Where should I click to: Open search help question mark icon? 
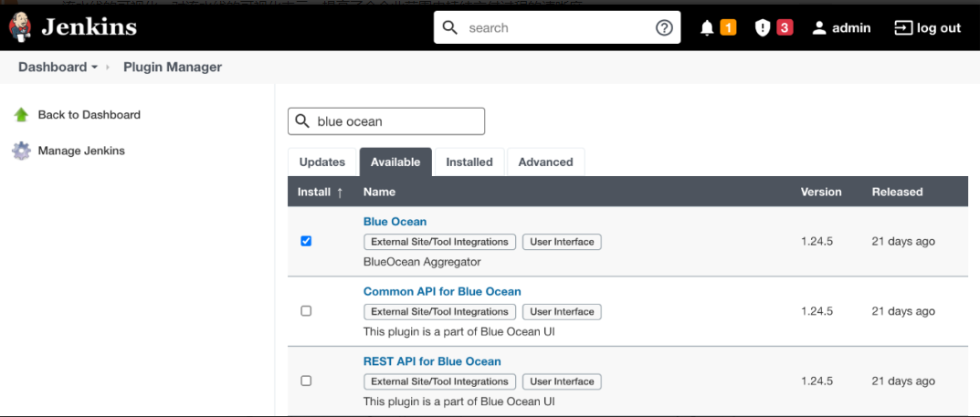point(664,27)
